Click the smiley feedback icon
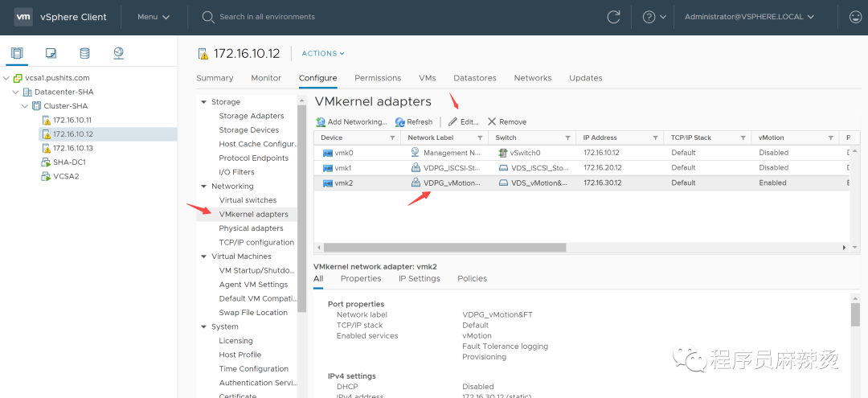868x398 pixels. coord(855,17)
